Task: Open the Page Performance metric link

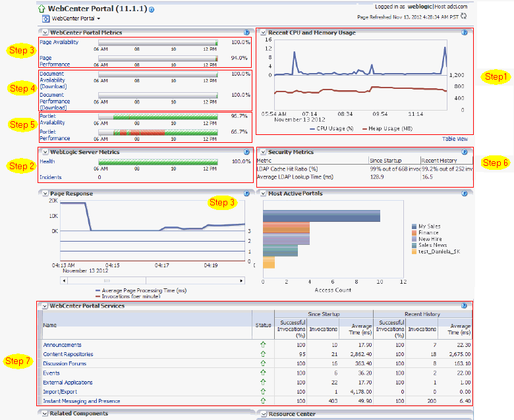Action: coord(55,61)
